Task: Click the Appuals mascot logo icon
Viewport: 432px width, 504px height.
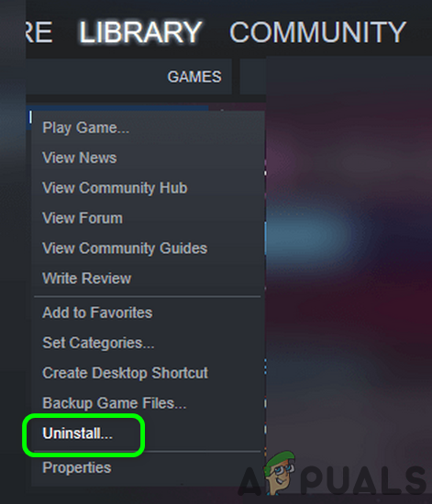Action: click(279, 473)
